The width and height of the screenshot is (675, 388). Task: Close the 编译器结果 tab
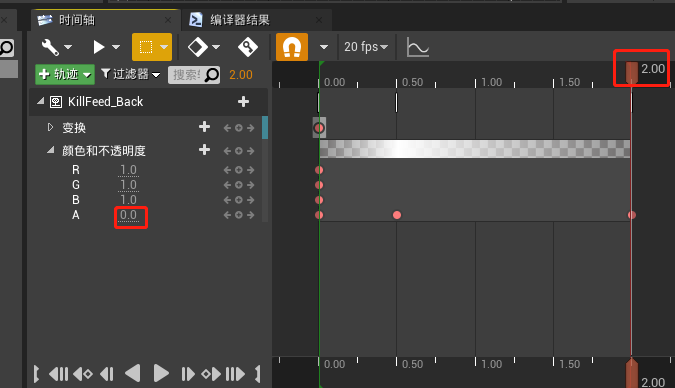(x=319, y=20)
